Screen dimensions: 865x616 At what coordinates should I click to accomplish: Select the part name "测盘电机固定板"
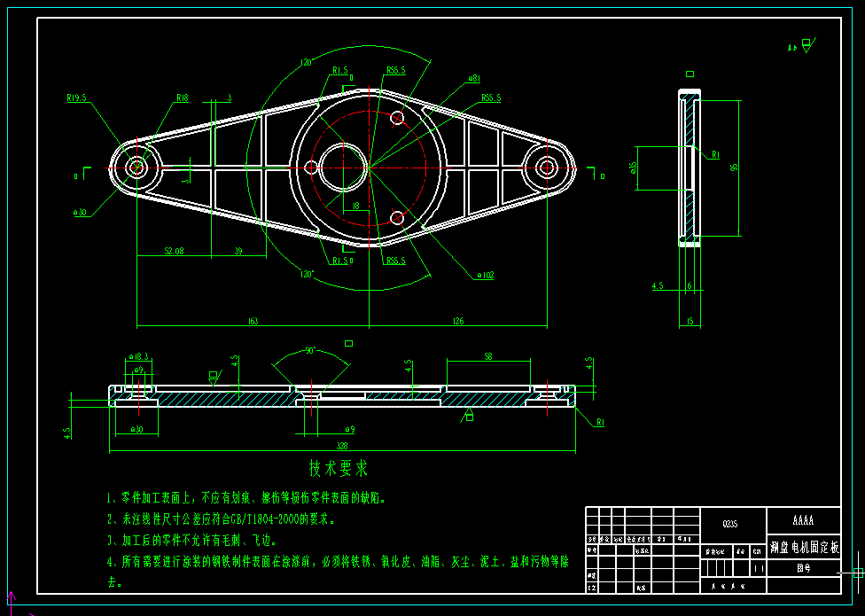click(805, 548)
